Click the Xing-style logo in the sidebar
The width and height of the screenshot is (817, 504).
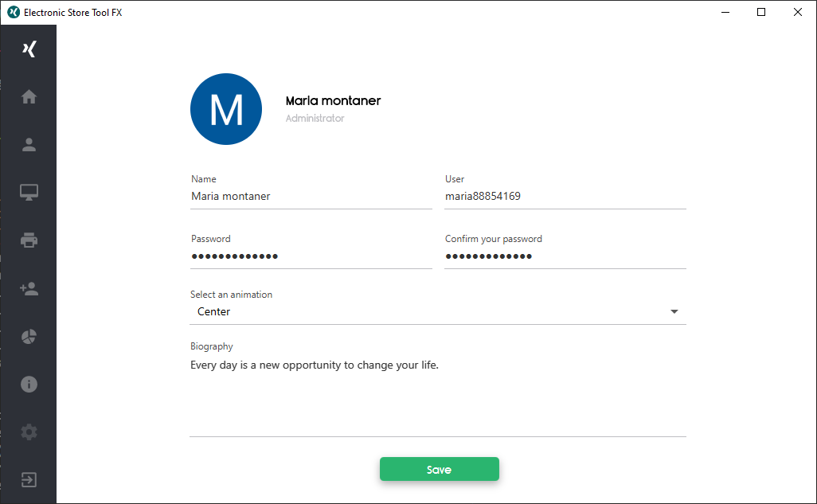29,49
